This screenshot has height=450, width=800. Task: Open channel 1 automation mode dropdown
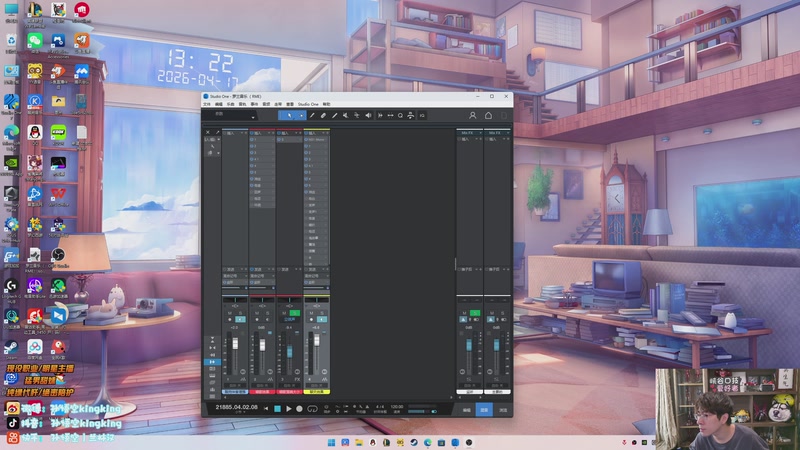235,386
